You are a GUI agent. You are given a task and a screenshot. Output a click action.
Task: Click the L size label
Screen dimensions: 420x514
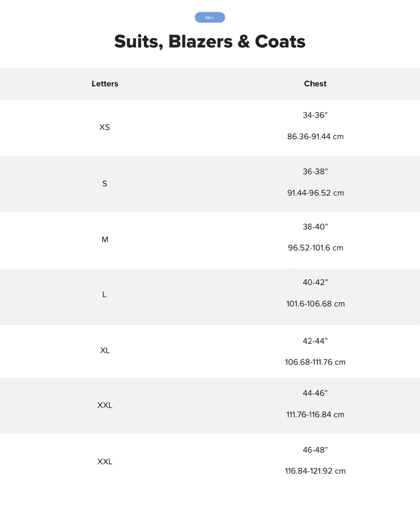pos(104,295)
